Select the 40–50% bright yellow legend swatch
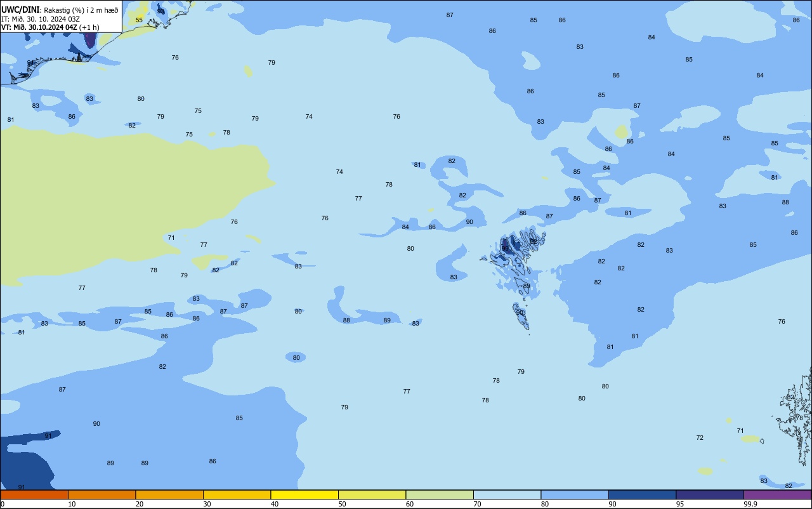The width and height of the screenshot is (812, 509). point(304,494)
